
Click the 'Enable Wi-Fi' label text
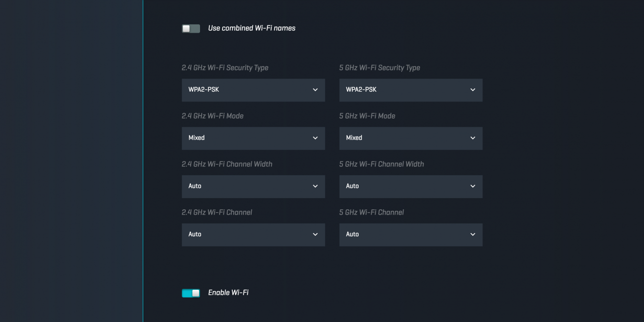point(228,293)
